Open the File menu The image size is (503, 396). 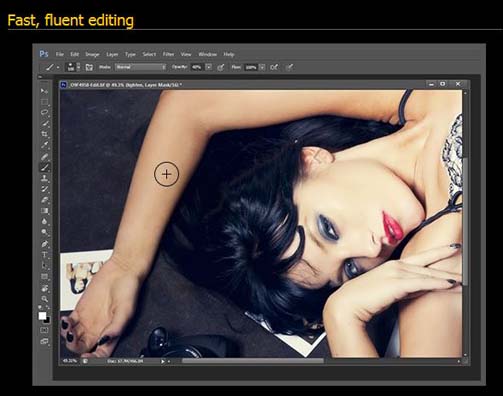[60, 54]
